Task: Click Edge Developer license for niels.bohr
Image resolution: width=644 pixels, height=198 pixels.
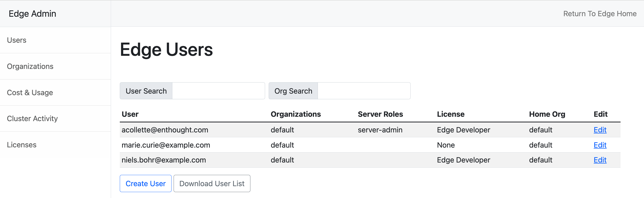Action: (x=464, y=160)
